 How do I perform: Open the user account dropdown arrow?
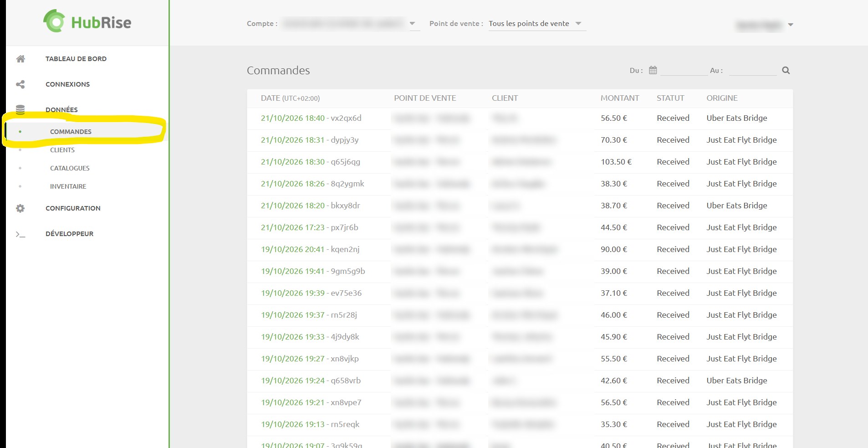(x=791, y=25)
